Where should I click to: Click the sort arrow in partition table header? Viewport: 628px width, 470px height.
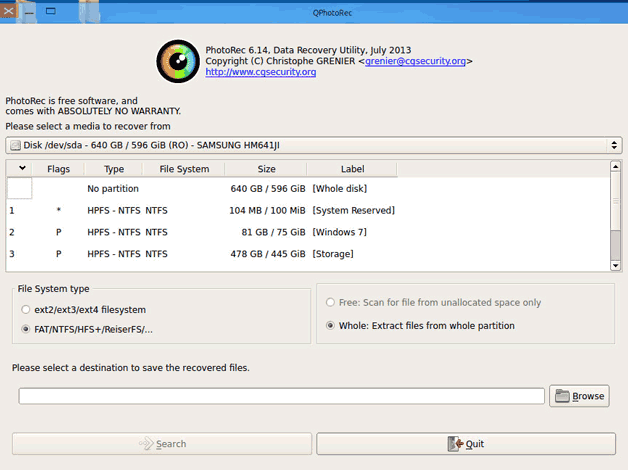22,169
